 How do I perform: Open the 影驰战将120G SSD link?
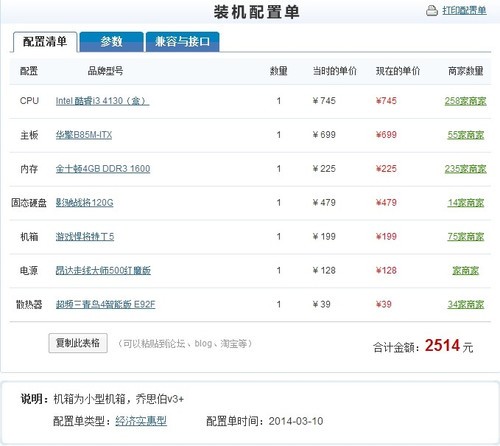(x=84, y=203)
